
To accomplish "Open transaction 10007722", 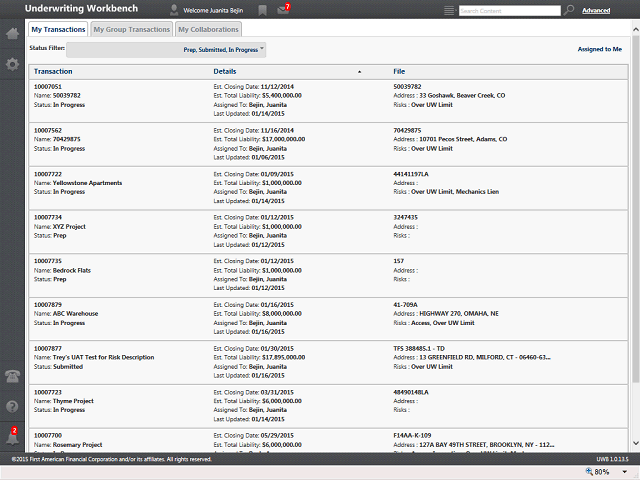I will (48, 174).
